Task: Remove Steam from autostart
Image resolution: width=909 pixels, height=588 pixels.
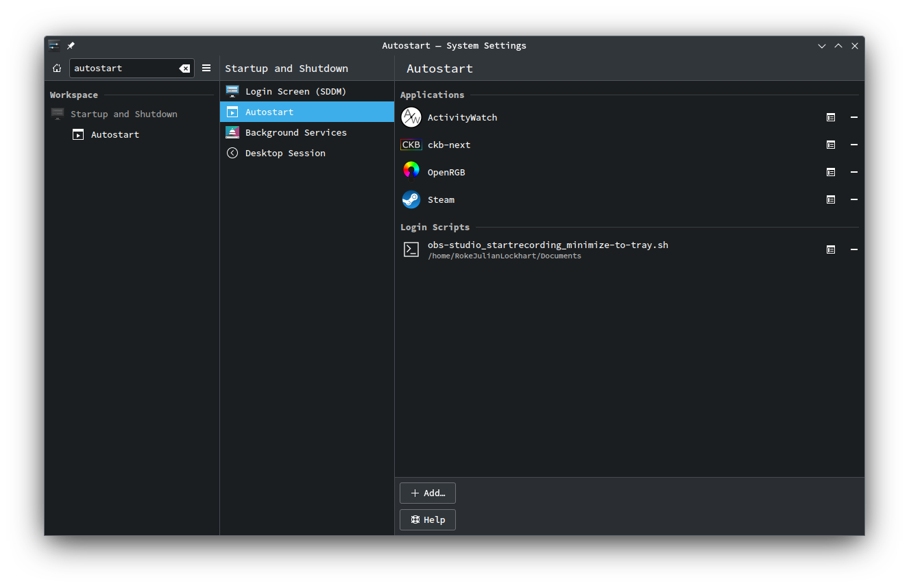Action: 854,199
